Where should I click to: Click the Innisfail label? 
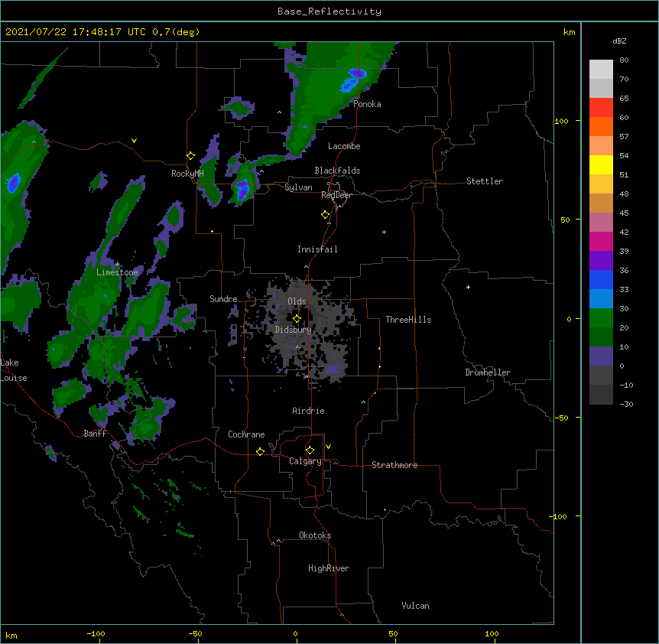pos(317,249)
